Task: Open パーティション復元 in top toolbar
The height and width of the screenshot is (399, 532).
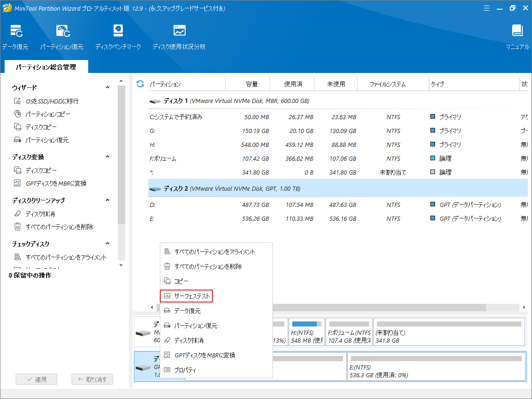Action: pos(62,37)
